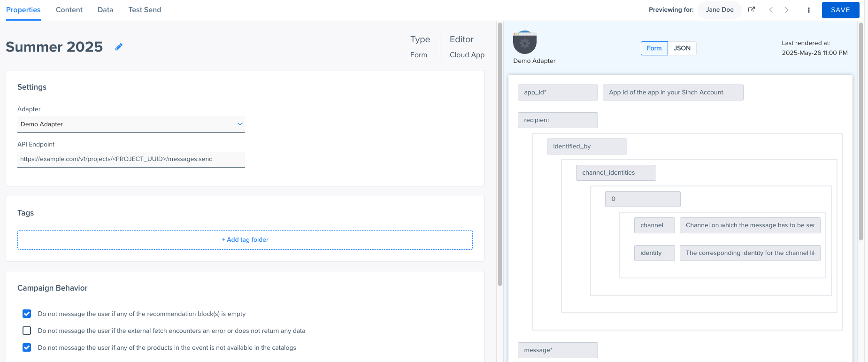868x362 pixels.
Task: Uncheck products not available in catalogs checkbox
Action: [27, 347]
